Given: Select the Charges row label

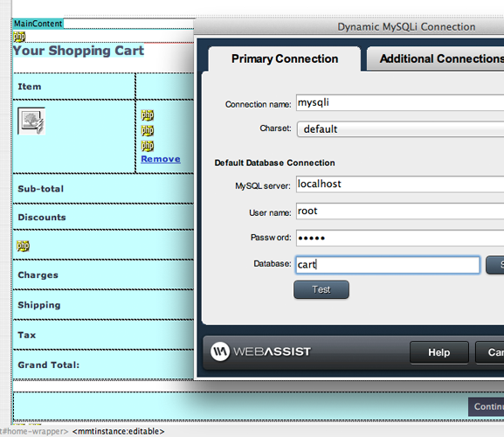Looking at the screenshot, I should 38,275.
